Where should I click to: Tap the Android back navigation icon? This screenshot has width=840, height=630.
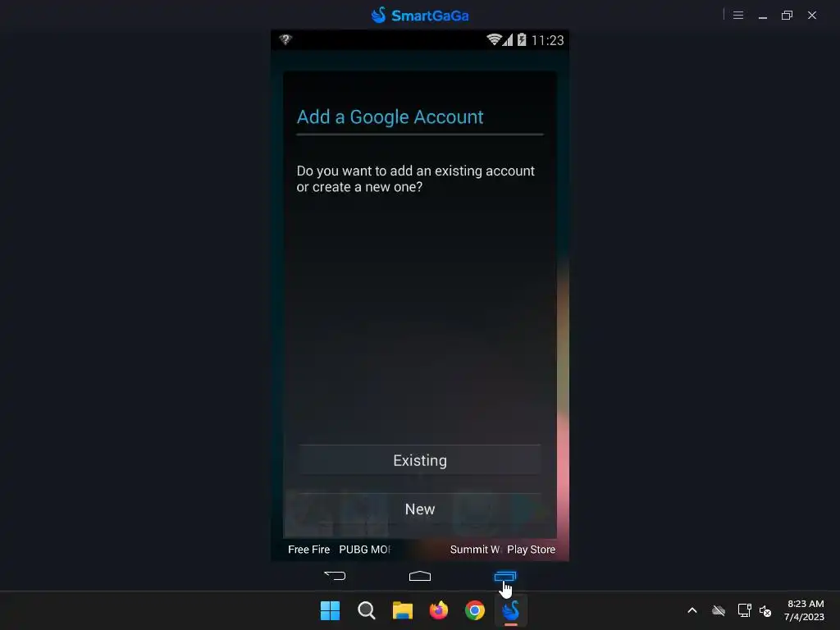tap(336, 576)
